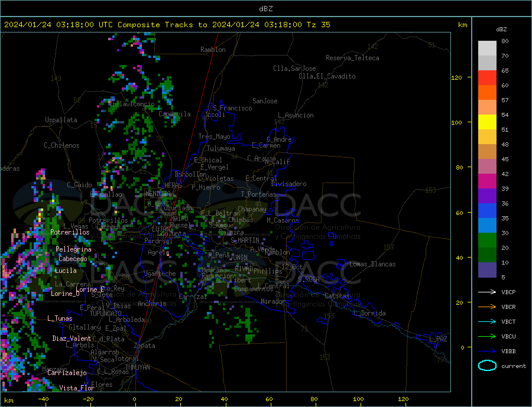Select the 65 dBZ red color swatch
The image size is (532, 407).
click(487, 77)
